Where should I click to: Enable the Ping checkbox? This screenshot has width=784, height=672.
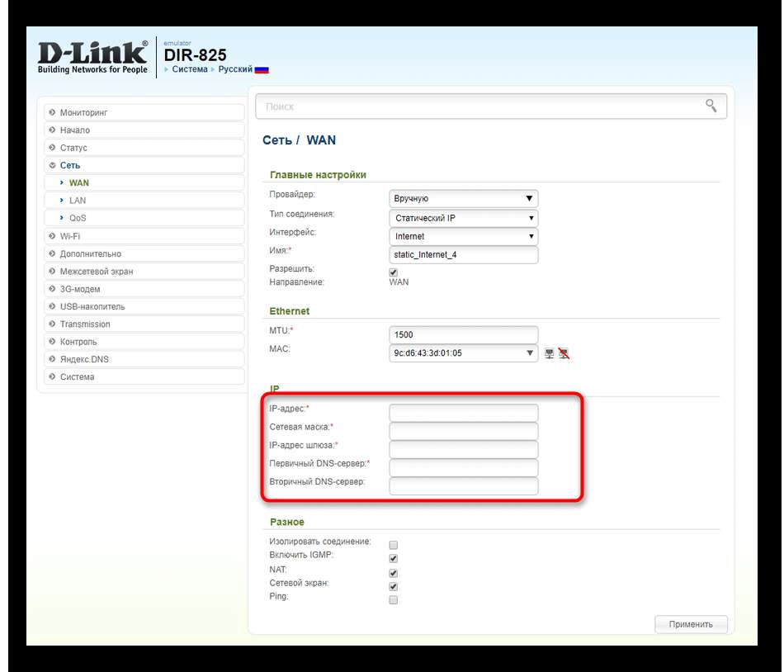pyautogui.click(x=394, y=600)
